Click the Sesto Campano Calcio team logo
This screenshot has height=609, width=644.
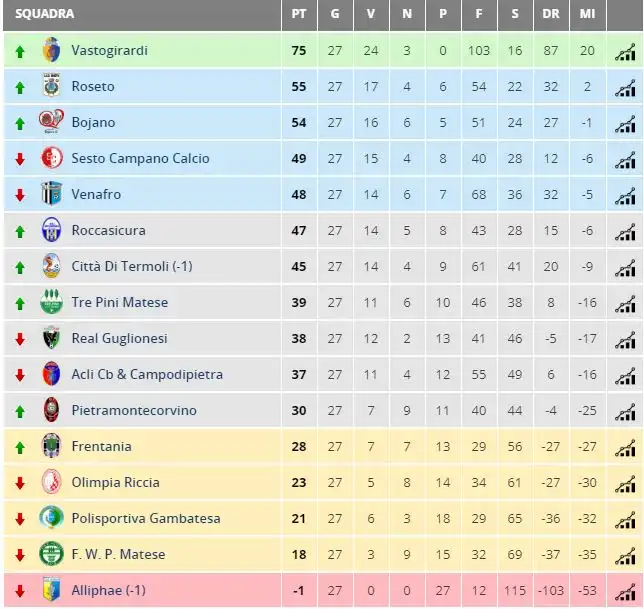[52, 158]
